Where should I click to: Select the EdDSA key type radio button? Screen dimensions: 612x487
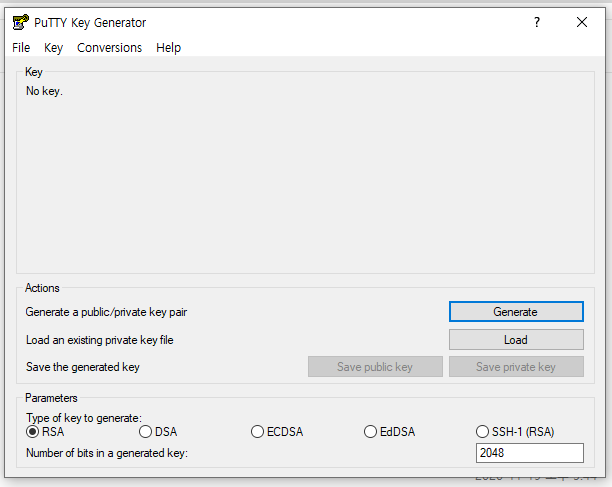(x=370, y=432)
